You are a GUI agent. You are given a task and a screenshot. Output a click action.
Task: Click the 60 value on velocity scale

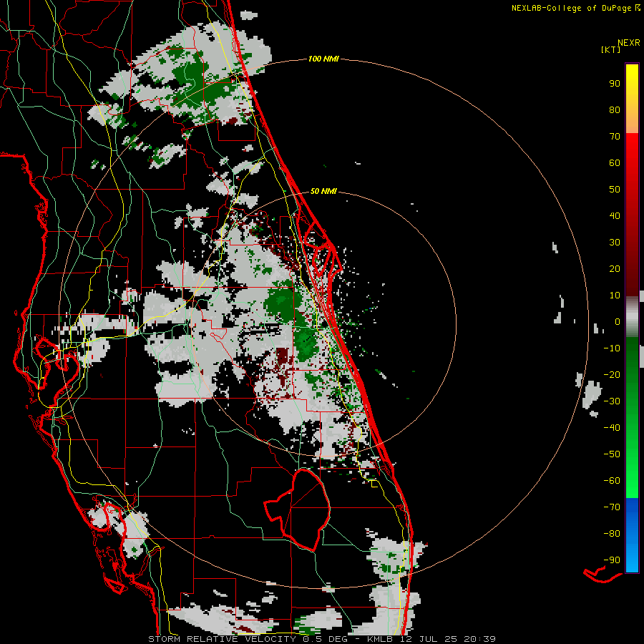click(x=615, y=163)
